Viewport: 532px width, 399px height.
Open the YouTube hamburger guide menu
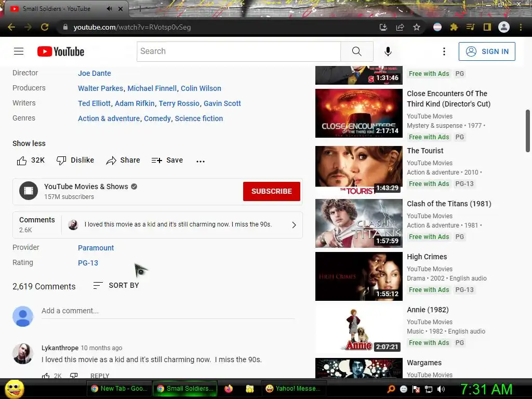tap(19, 51)
